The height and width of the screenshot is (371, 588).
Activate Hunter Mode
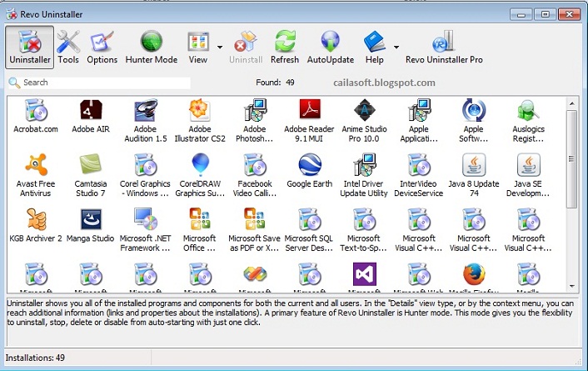pos(151,48)
